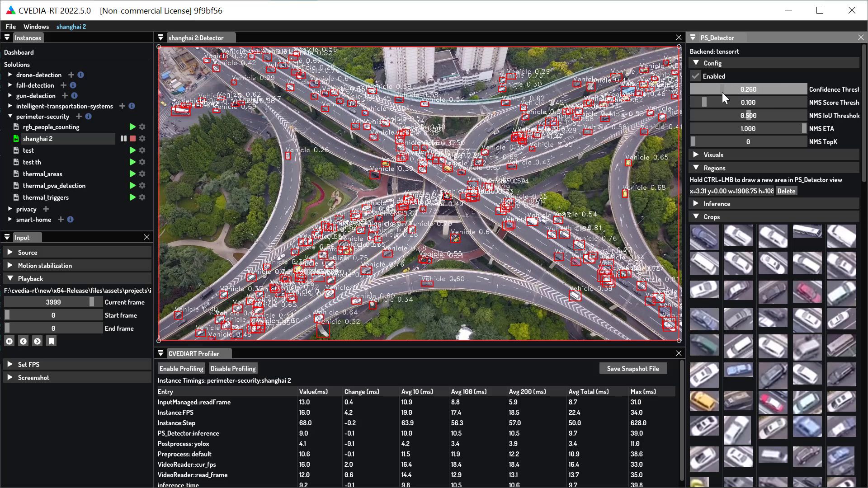Click the Delete button in the Regions section
Viewport: 868px width, 488px height.
[786, 191]
